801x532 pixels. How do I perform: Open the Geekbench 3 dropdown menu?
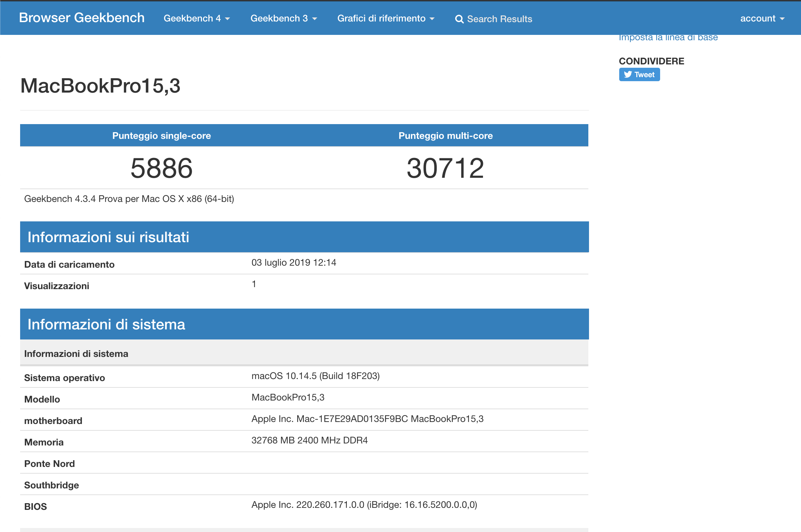[284, 18]
